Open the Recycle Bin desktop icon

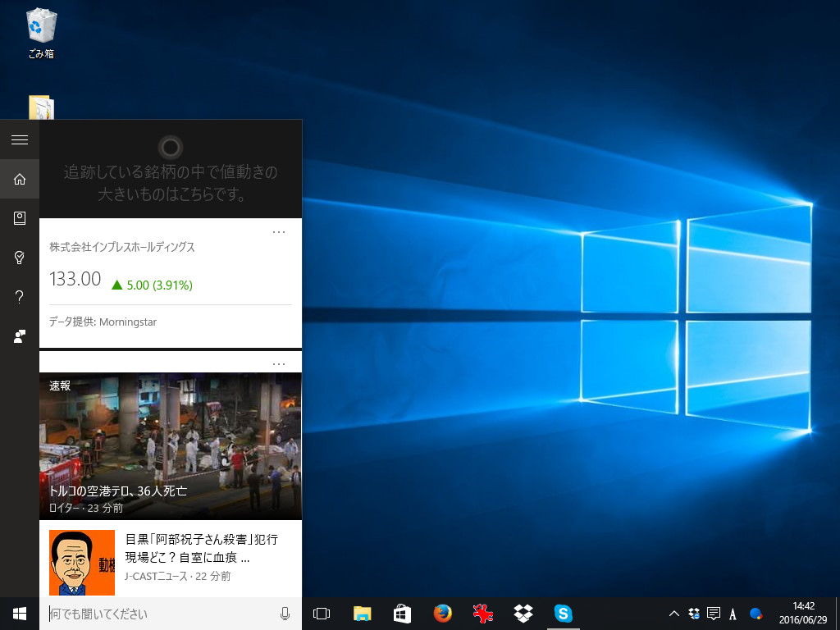41,33
